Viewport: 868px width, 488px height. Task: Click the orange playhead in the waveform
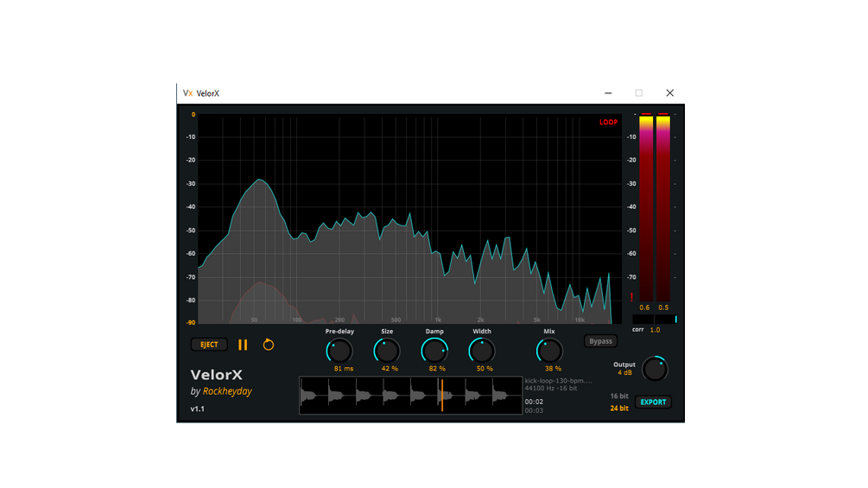[x=442, y=395]
